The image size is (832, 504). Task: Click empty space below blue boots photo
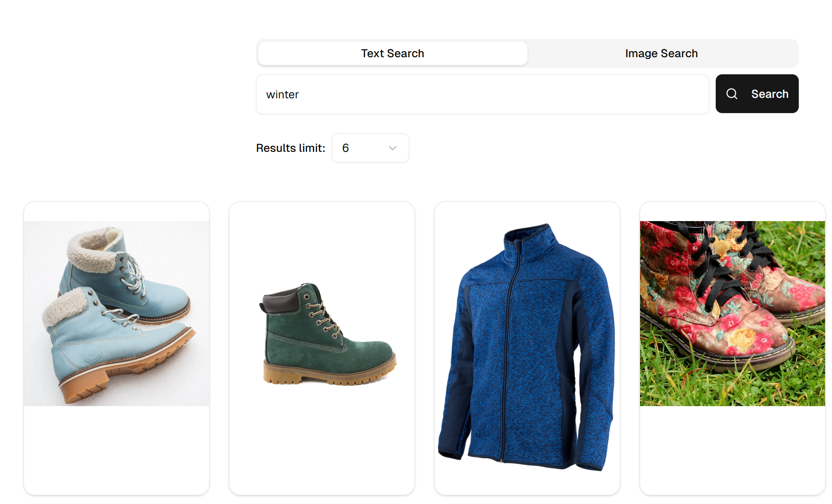(117, 450)
